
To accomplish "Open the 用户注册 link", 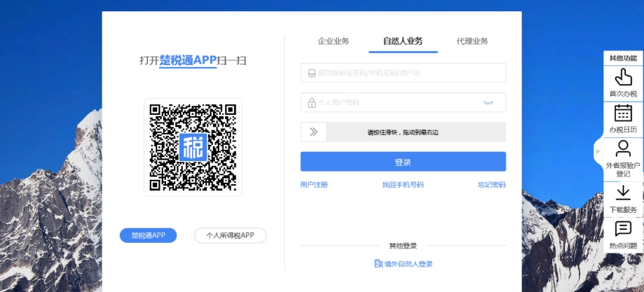I will point(314,185).
